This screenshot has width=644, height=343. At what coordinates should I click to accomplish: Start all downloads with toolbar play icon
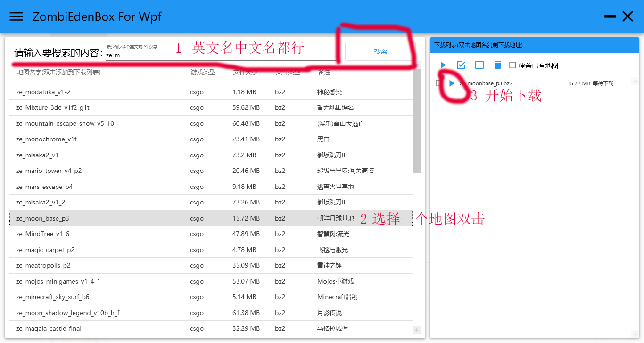tap(443, 65)
